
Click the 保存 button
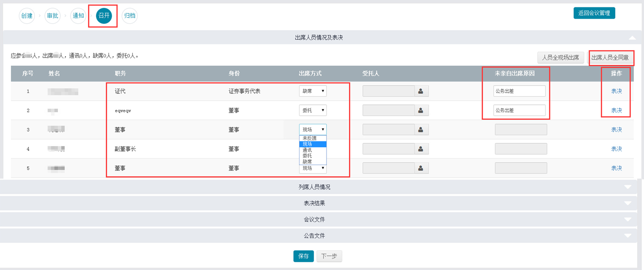tap(303, 256)
